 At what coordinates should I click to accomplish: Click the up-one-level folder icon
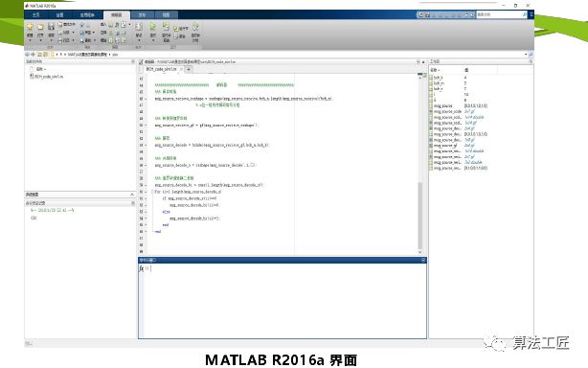click(x=39, y=55)
